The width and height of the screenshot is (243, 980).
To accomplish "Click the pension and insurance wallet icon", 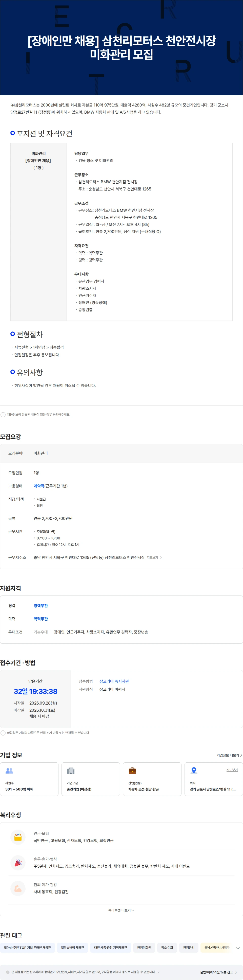I will pos(18,837).
